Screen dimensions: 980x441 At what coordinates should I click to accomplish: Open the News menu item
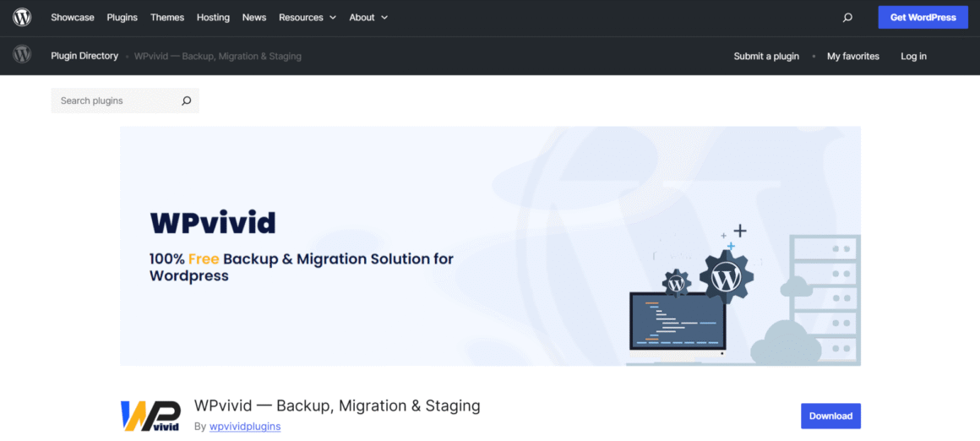(254, 18)
